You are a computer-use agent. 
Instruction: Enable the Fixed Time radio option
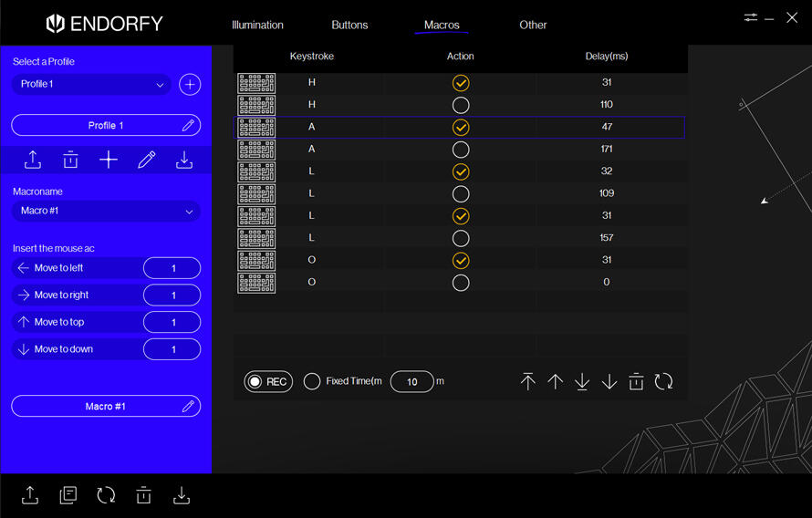tap(312, 381)
